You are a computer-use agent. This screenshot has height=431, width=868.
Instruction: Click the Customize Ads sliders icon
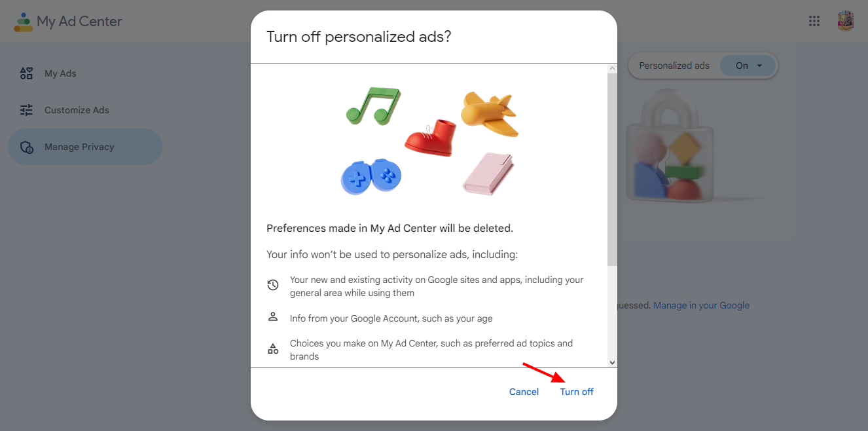click(26, 110)
